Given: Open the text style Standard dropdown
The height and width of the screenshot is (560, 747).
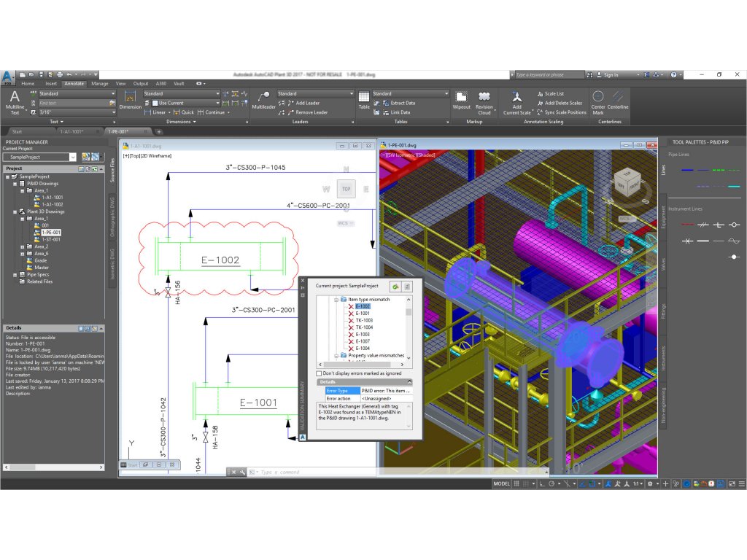Looking at the screenshot, I should 77,94.
